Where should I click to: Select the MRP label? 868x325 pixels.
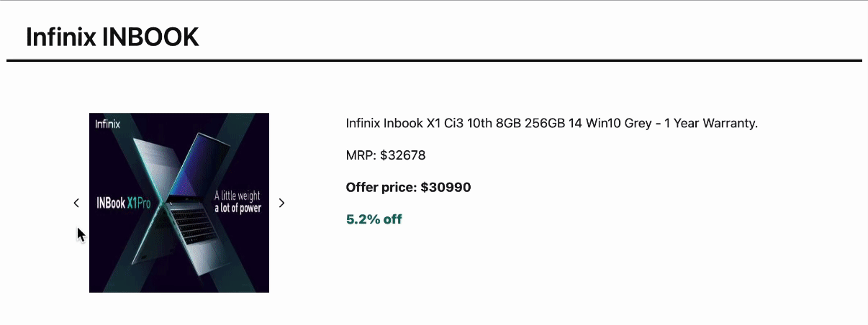(361, 155)
